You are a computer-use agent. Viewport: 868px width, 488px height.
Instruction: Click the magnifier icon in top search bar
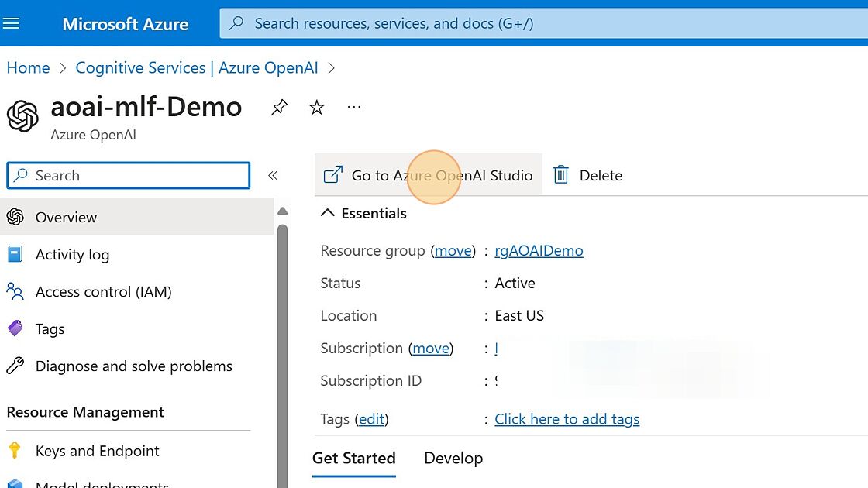pyautogui.click(x=236, y=23)
